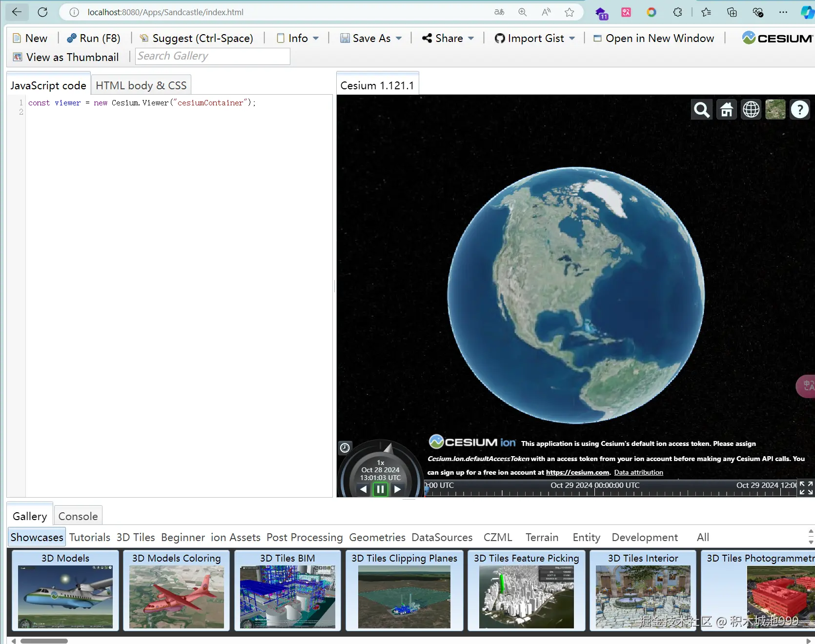This screenshot has width=815, height=644.
Task: Open the Geometries gallery category
Action: (x=377, y=537)
